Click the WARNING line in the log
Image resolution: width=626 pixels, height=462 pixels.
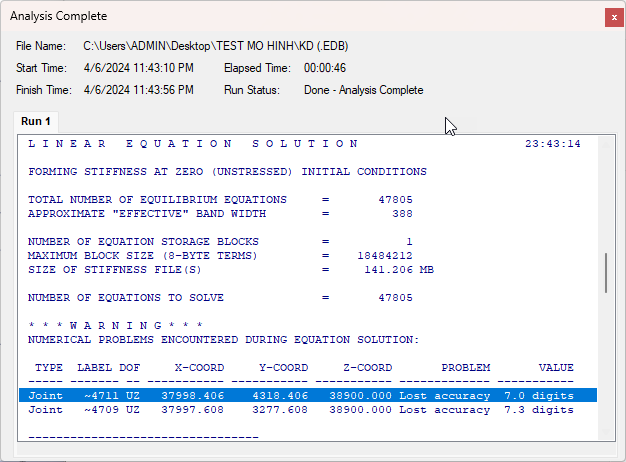coord(115,326)
